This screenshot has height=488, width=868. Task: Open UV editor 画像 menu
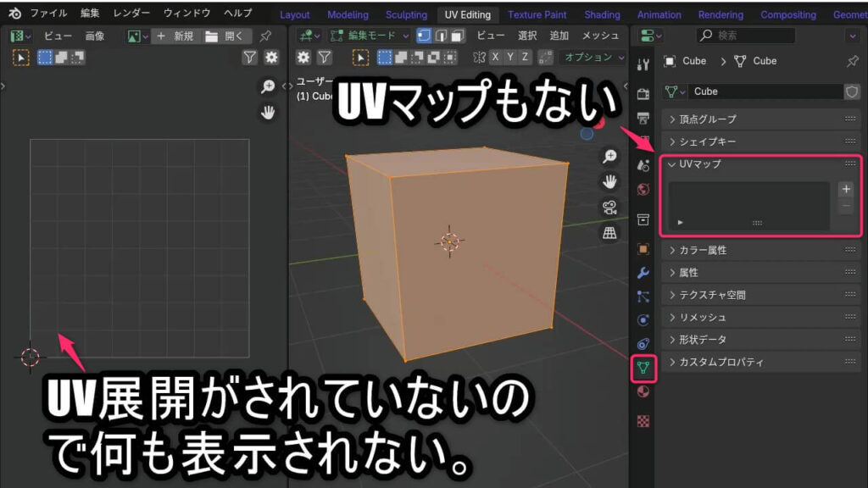click(95, 36)
